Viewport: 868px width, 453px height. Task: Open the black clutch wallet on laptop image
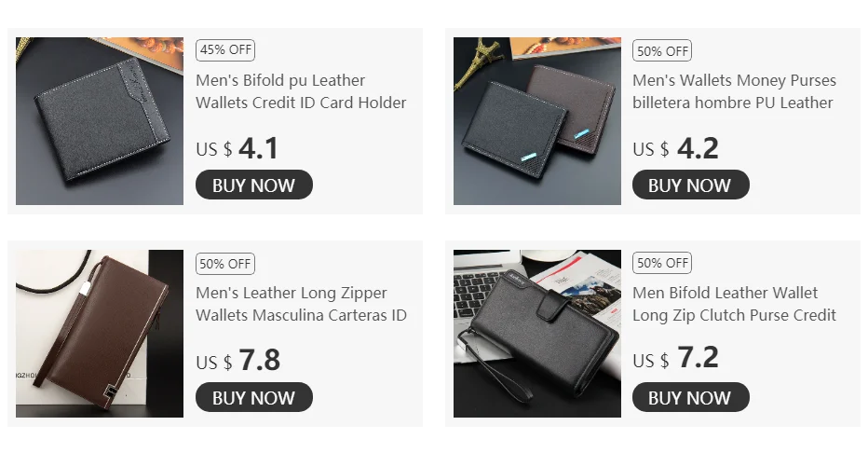click(x=537, y=334)
